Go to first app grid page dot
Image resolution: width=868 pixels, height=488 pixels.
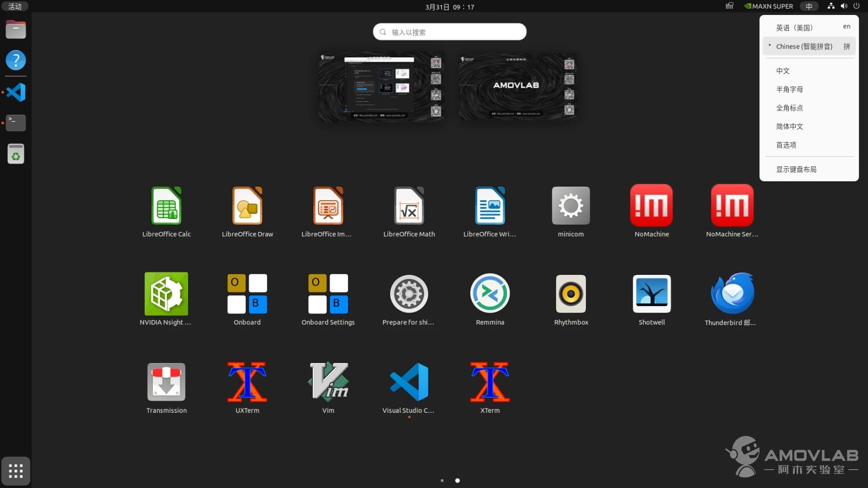point(442,480)
